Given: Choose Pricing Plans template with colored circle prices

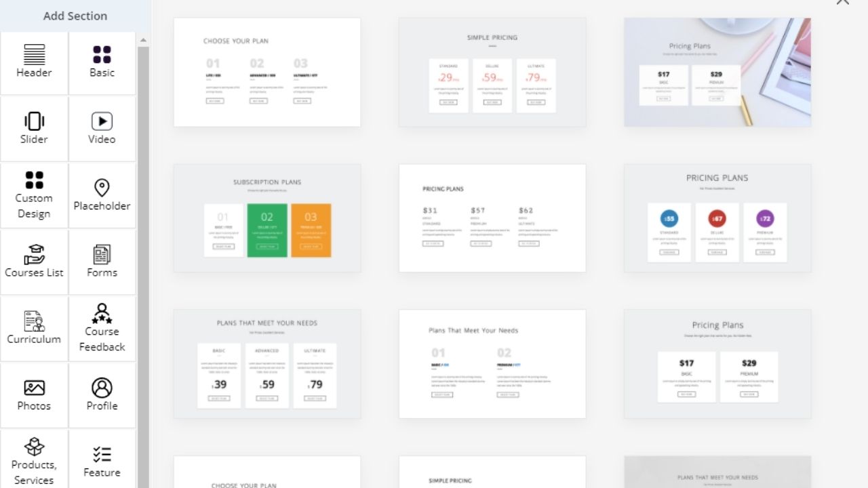Looking at the screenshot, I should coord(717,218).
